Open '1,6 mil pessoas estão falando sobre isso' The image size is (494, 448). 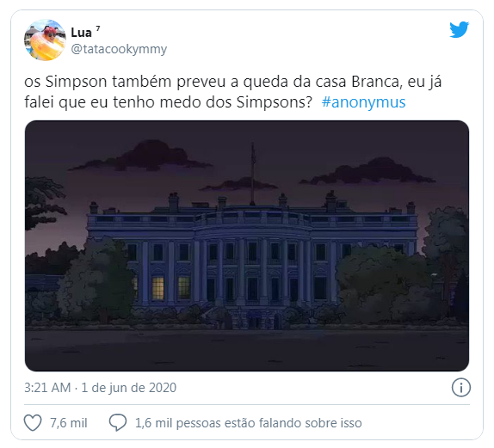248,423
